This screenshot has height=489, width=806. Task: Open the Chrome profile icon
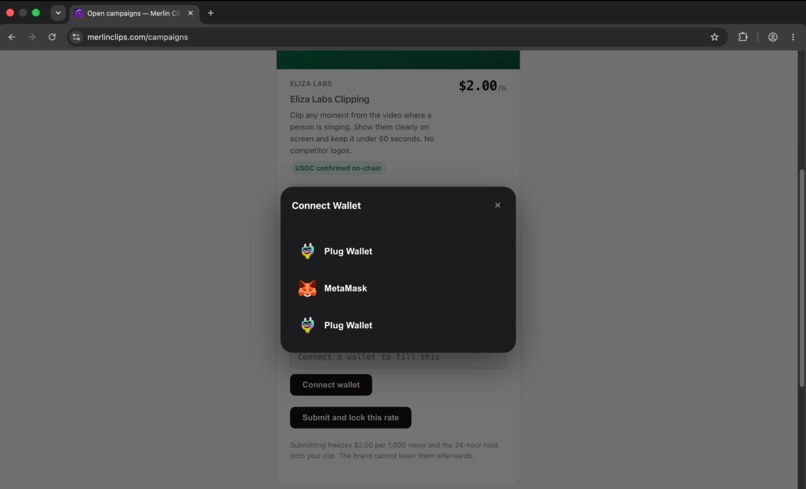pyautogui.click(x=773, y=37)
